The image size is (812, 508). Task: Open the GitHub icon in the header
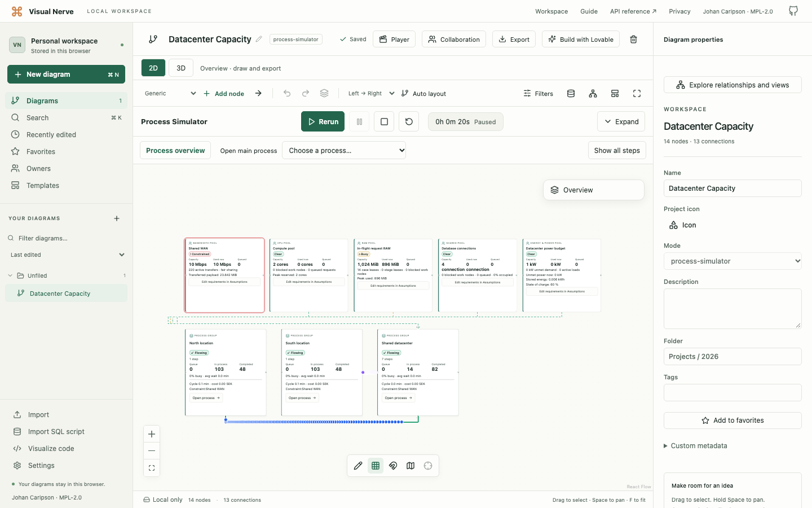[793, 11]
